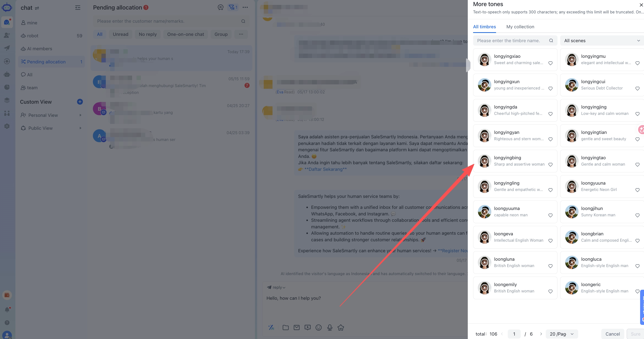Close the More tones panel
This screenshot has width=644, height=339.
(x=641, y=5)
